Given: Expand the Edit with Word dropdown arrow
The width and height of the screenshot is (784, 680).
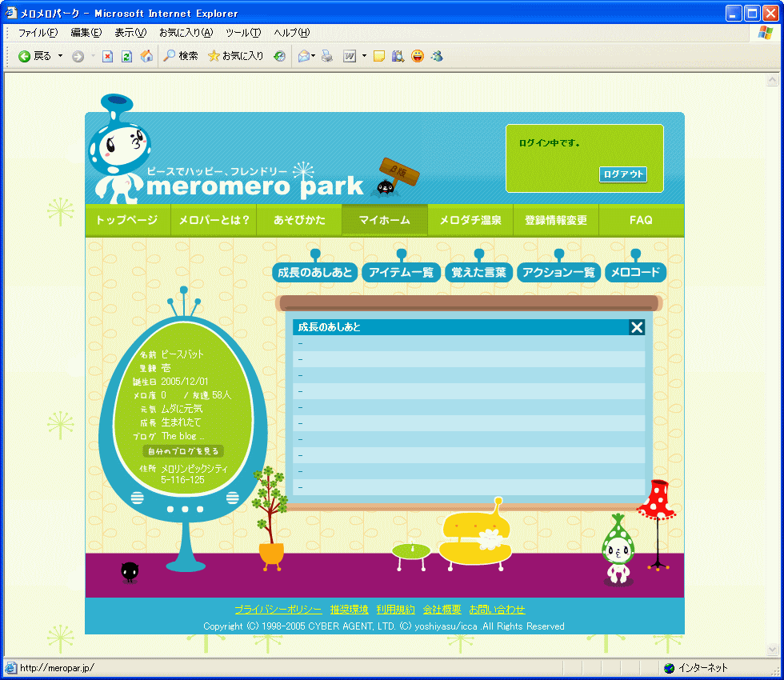Looking at the screenshot, I should point(364,56).
